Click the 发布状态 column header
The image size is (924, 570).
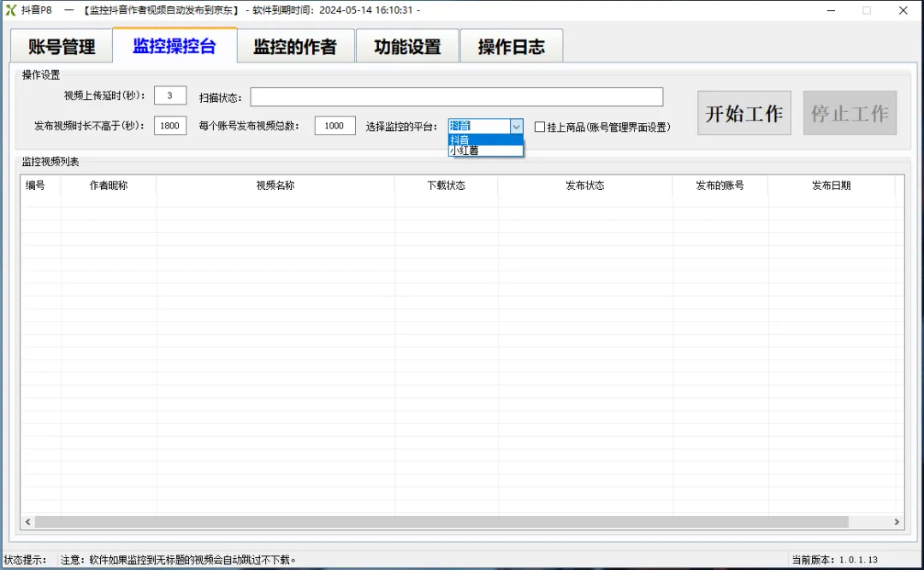(x=585, y=185)
